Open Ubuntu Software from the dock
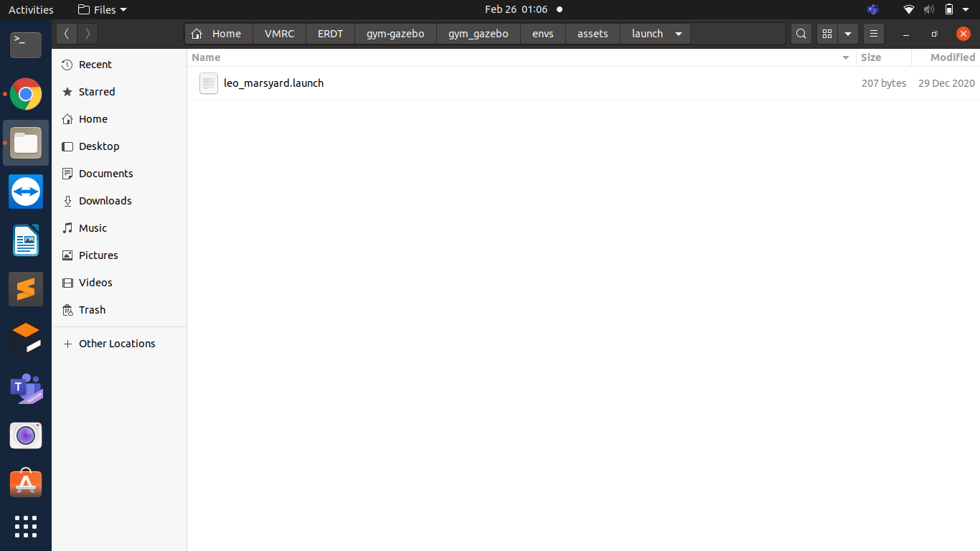 point(26,484)
